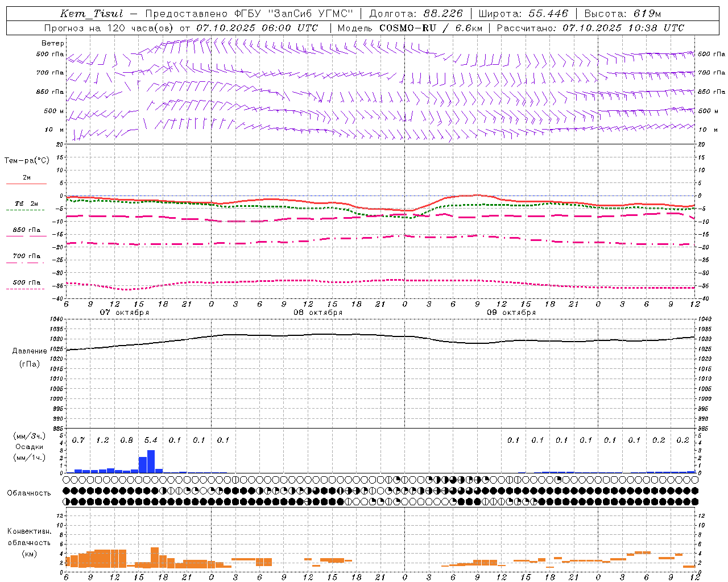The height and width of the screenshot is (582, 728).
Task: Click the Конвективн. label text
Action: [x=30, y=531]
